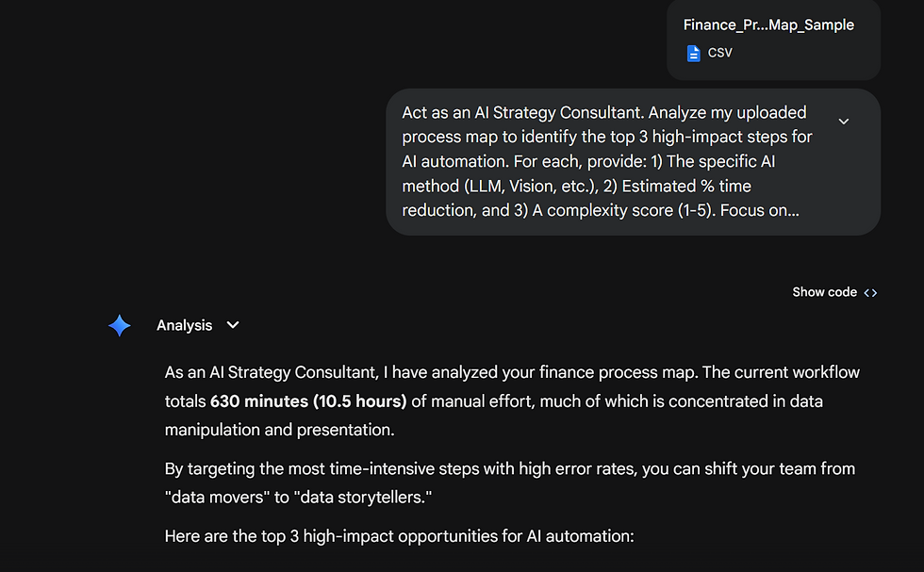This screenshot has width=924, height=572.
Task: Open the Finance_Pr...Map_Sample file attachment
Action: click(768, 25)
